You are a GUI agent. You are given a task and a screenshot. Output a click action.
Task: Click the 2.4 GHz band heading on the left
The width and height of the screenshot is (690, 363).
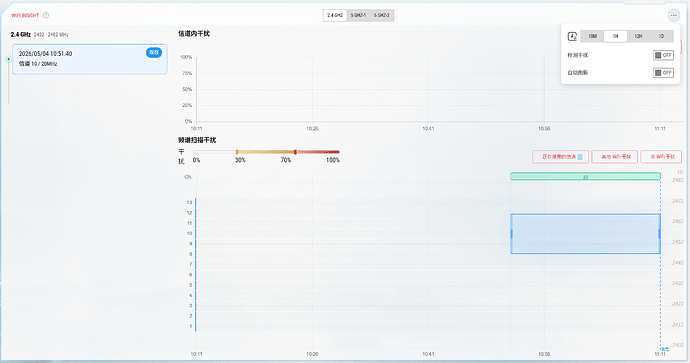point(21,34)
